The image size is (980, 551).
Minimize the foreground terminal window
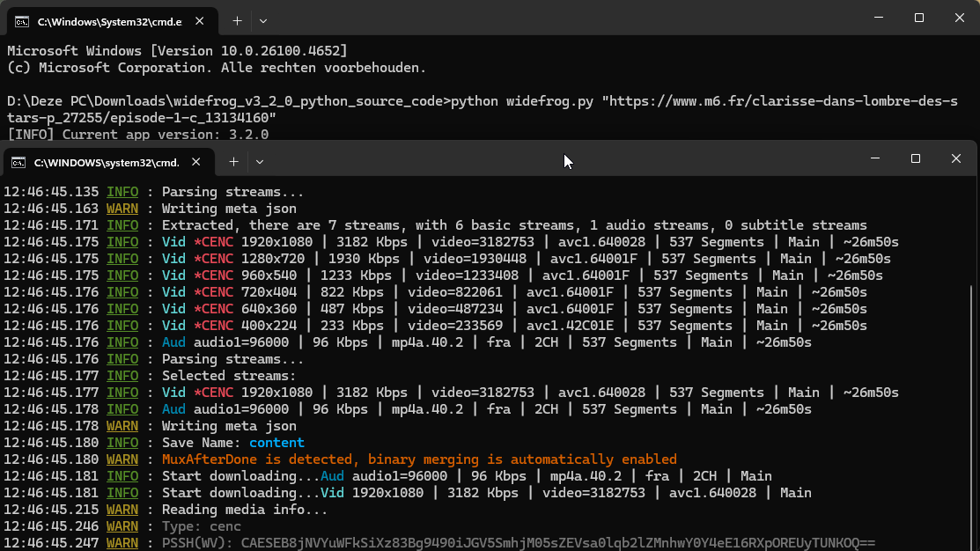point(875,158)
